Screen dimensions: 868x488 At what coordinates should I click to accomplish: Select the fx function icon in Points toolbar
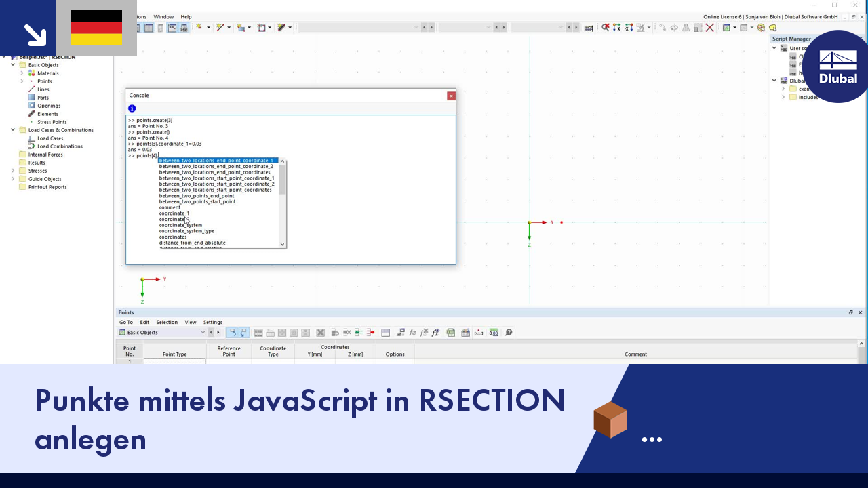point(412,332)
